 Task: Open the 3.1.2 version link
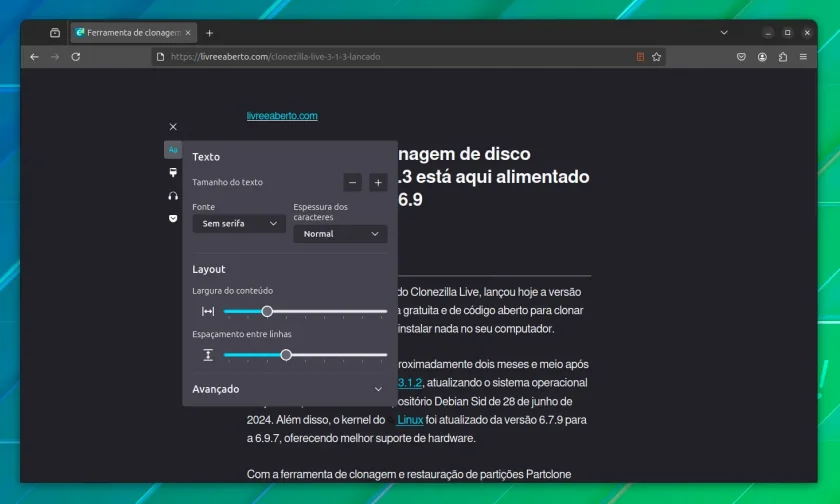pyautogui.click(x=410, y=382)
